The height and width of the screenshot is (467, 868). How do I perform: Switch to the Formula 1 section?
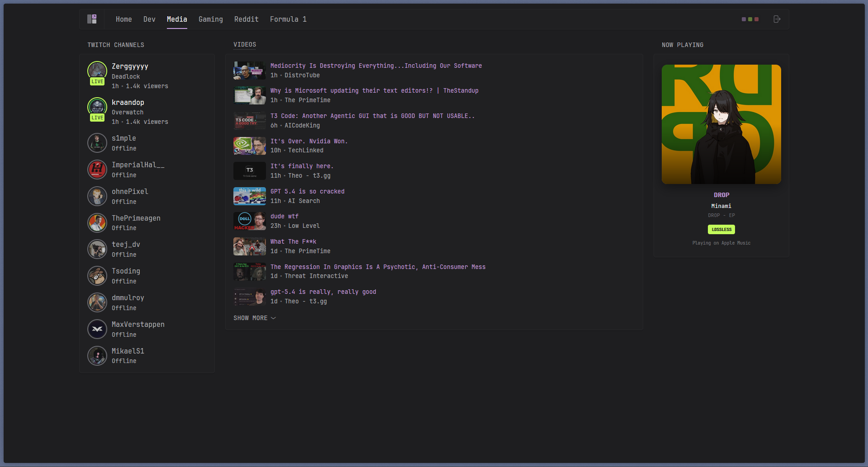tap(288, 19)
